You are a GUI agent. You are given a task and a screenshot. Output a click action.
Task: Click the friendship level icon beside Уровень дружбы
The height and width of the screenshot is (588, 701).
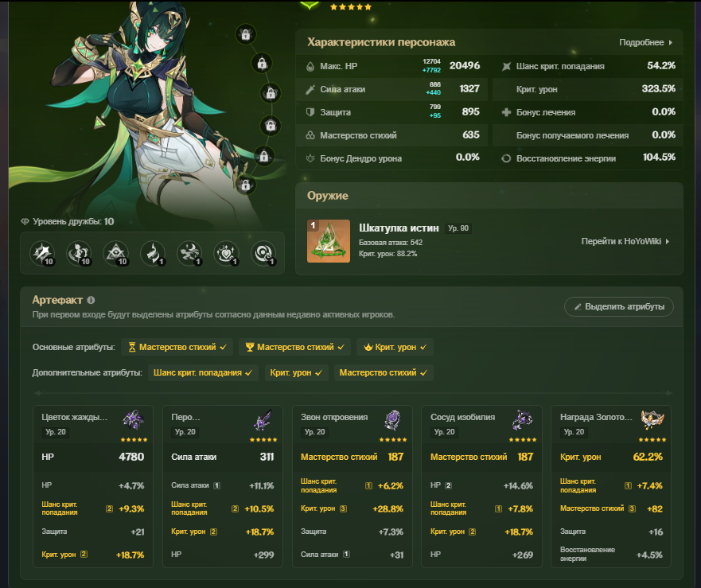tap(25, 222)
